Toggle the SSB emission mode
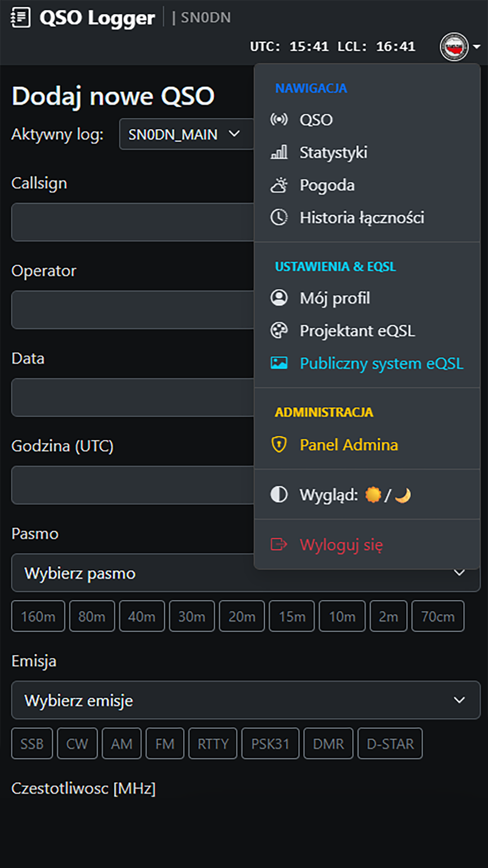The image size is (488, 868). [x=32, y=743]
